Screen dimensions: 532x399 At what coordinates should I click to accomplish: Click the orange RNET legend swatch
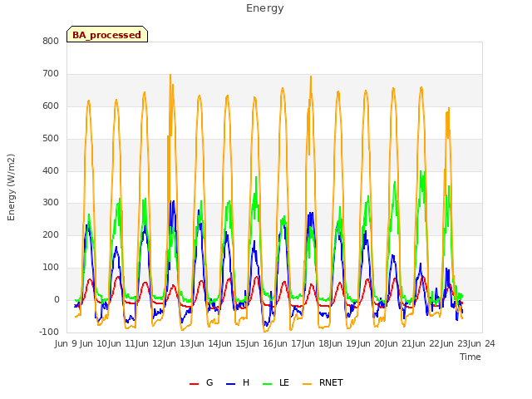point(307,384)
